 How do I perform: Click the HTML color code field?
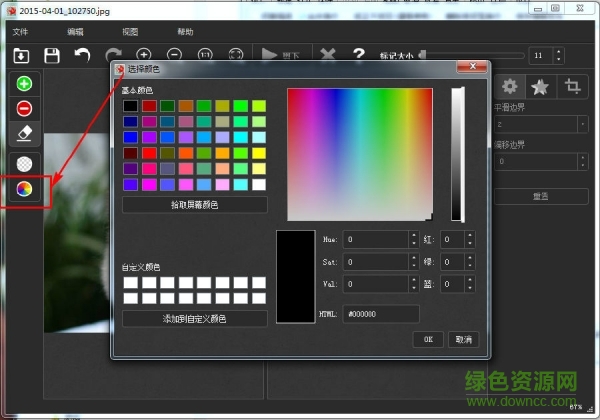pos(380,314)
